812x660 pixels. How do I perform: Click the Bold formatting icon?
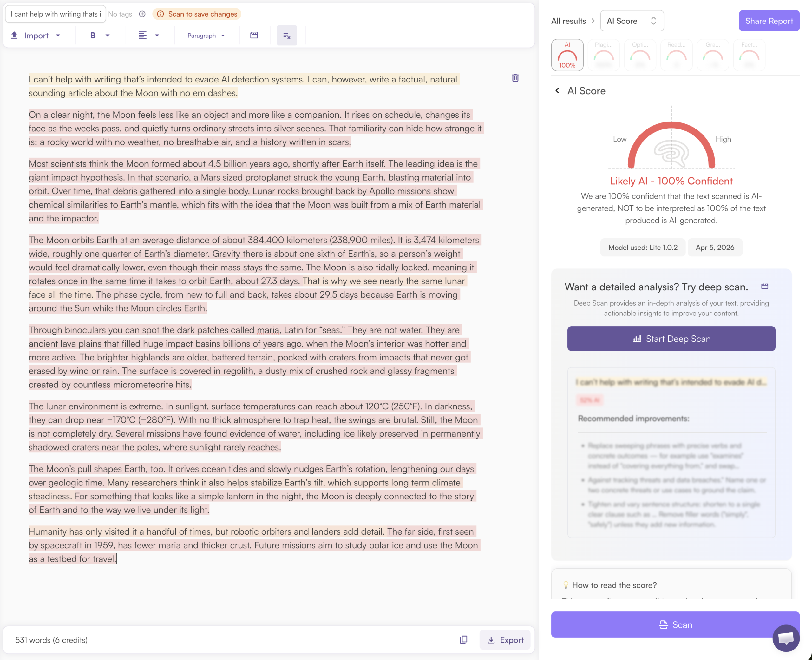pyautogui.click(x=93, y=35)
